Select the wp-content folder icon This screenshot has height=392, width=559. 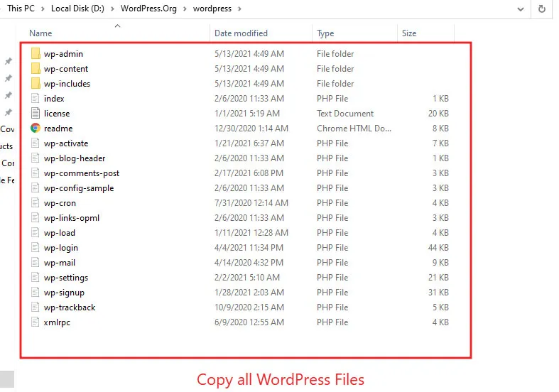(36, 68)
